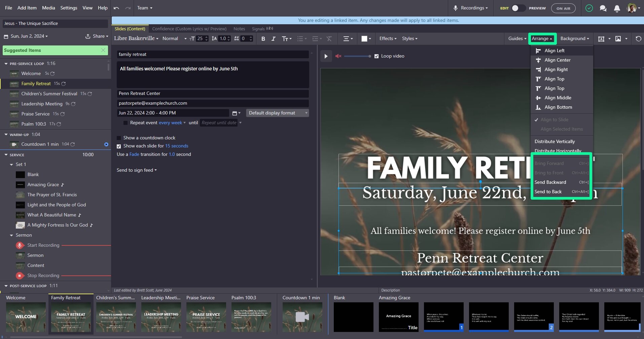Enable Show a countdown clock

pos(119,138)
